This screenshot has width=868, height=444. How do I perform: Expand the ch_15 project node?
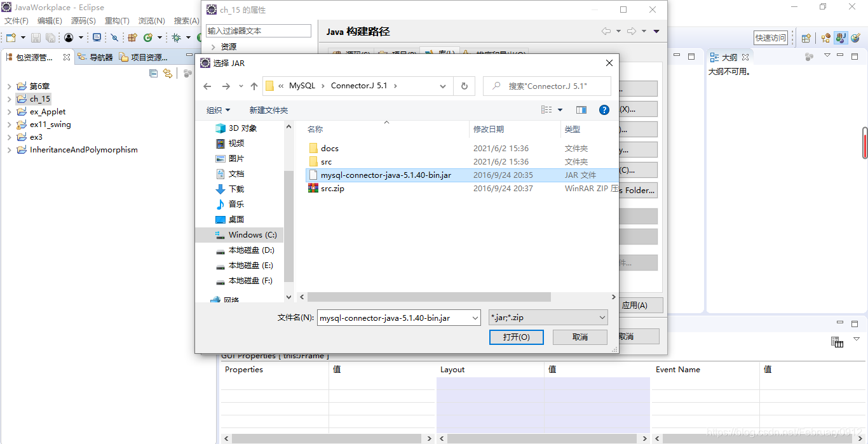[9, 99]
